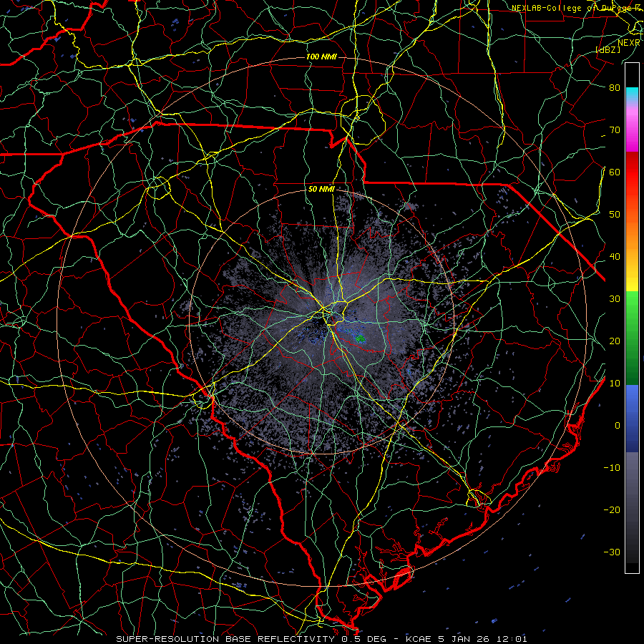The width and height of the screenshot is (644, 644).
Task: Click the 5 JAN 26 12:01 timestamp
Action: click(481, 639)
